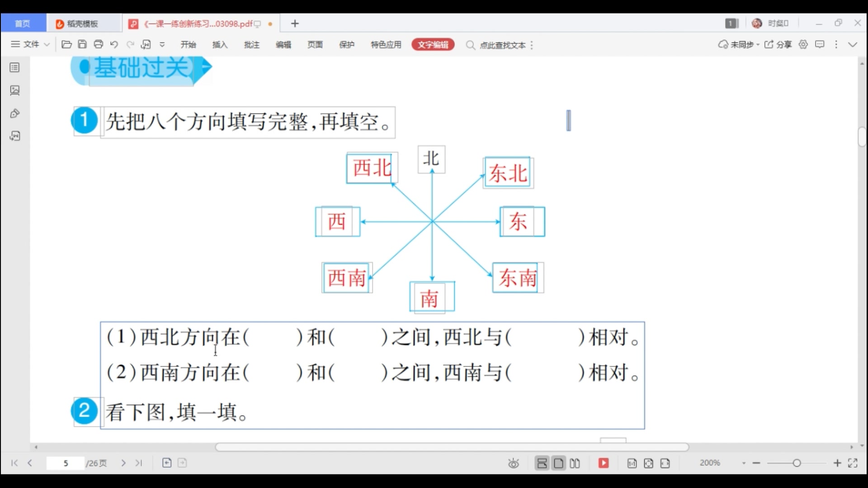Expand the toolbar overflow chevron beside redo

(162, 44)
